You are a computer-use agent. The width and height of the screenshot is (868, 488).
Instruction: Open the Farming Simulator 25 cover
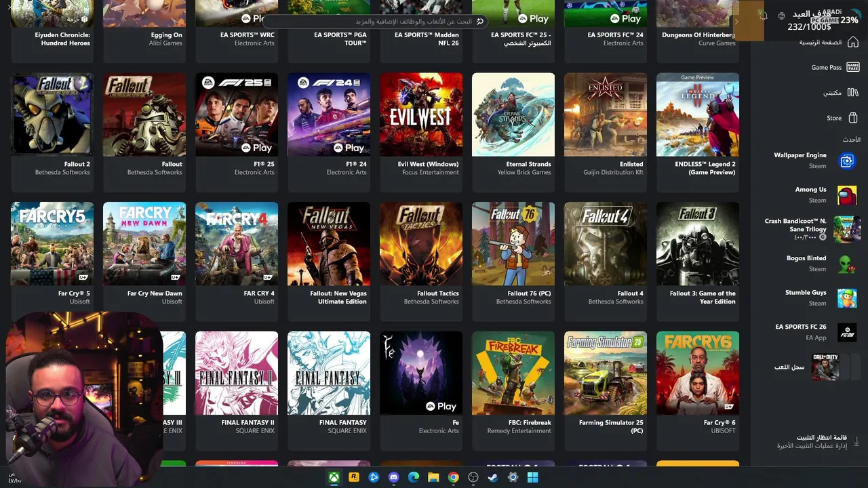(606, 373)
